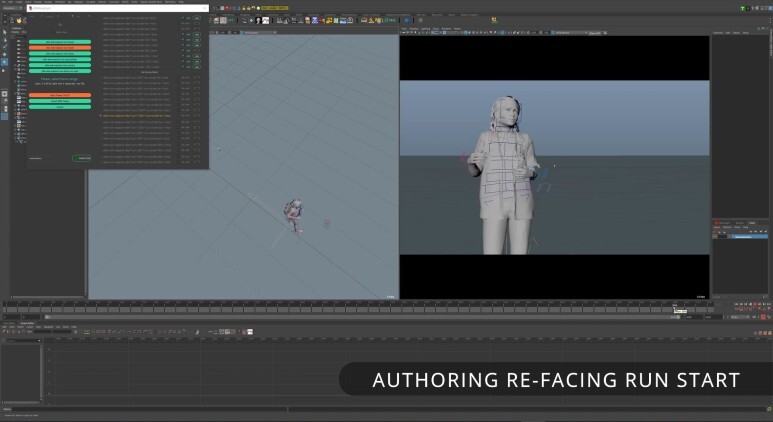773x422 pixels.
Task: Pick the Paint Selection tool in toolbox
Action: tap(4, 47)
